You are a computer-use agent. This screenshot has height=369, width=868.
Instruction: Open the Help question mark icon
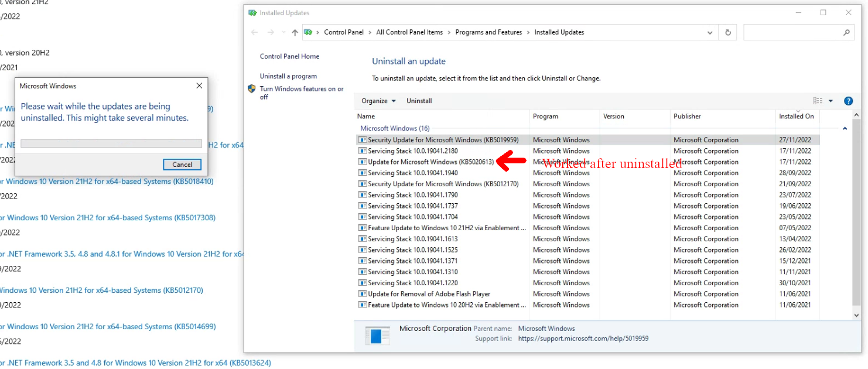coord(848,101)
